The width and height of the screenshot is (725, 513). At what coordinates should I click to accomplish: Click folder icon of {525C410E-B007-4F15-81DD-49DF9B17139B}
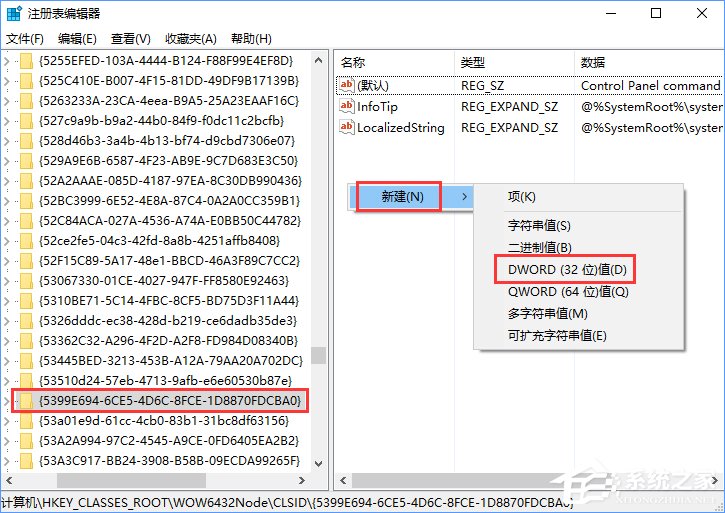click(26, 81)
